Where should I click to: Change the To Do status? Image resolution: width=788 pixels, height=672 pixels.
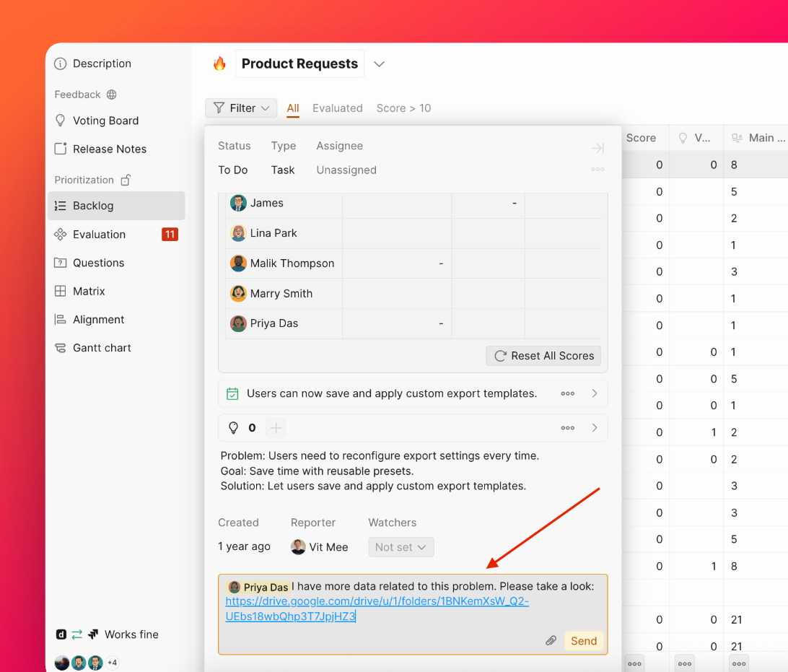232,170
